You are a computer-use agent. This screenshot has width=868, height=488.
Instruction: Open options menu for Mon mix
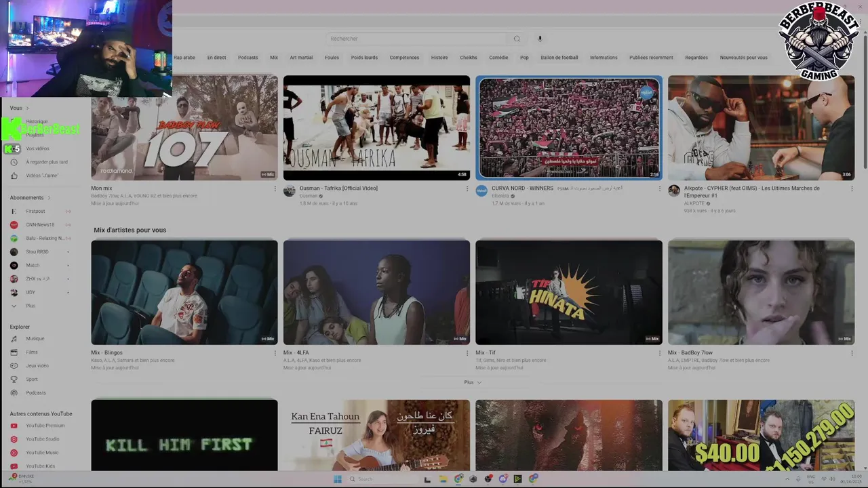[275, 189]
